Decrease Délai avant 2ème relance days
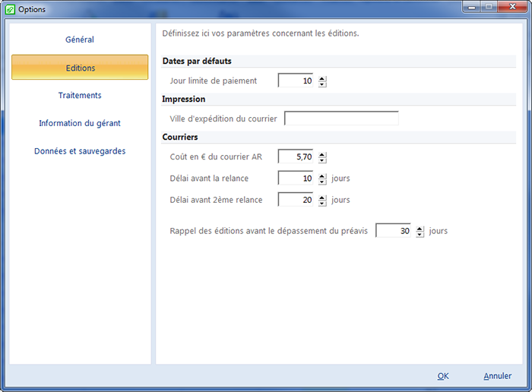This screenshot has width=532, height=392. point(322,203)
